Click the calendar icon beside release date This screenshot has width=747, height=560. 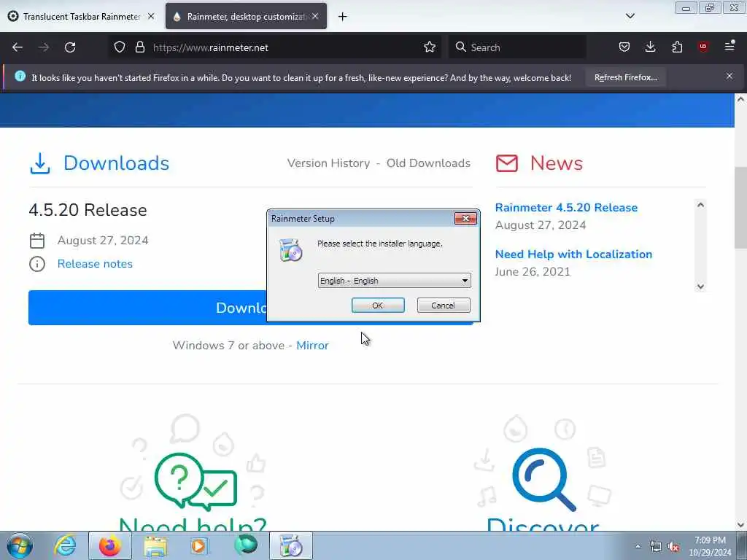pyautogui.click(x=37, y=241)
